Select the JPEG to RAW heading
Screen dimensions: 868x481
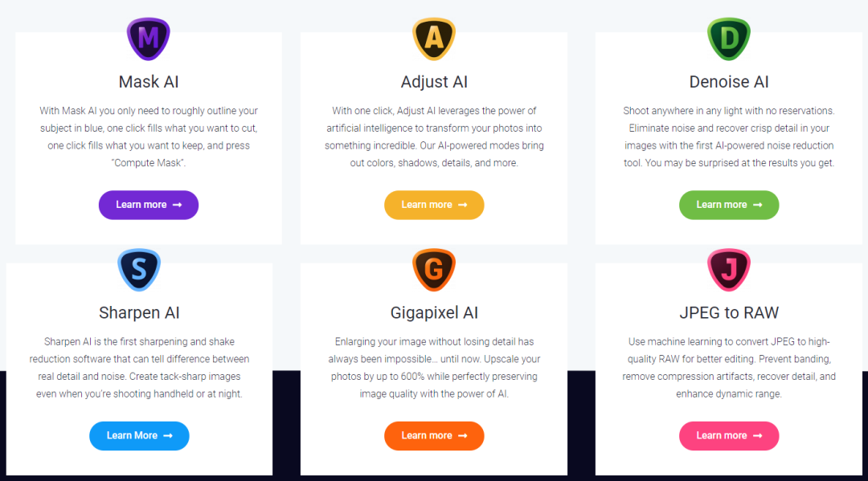[729, 313]
